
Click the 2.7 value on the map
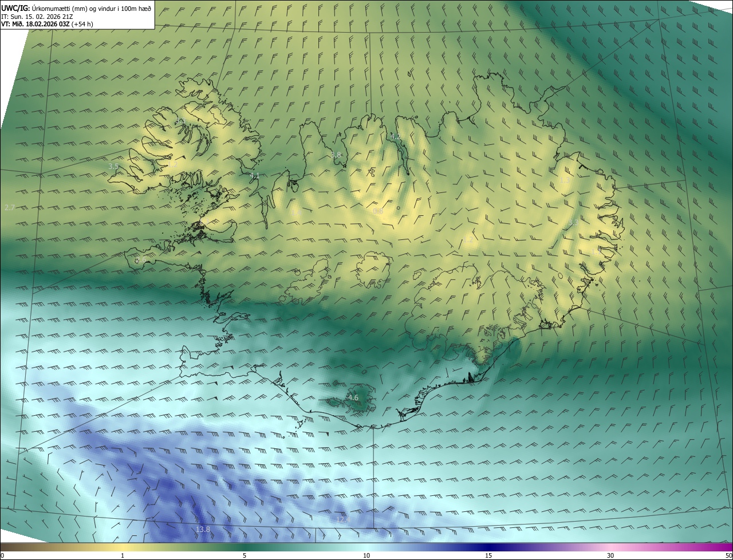click(x=9, y=207)
